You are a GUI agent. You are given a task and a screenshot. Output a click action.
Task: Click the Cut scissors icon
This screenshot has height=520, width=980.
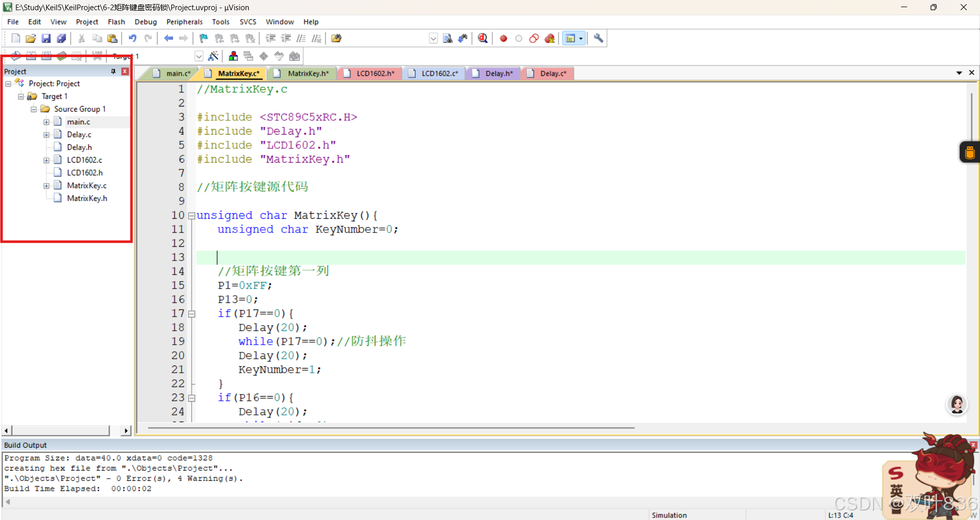click(x=81, y=38)
